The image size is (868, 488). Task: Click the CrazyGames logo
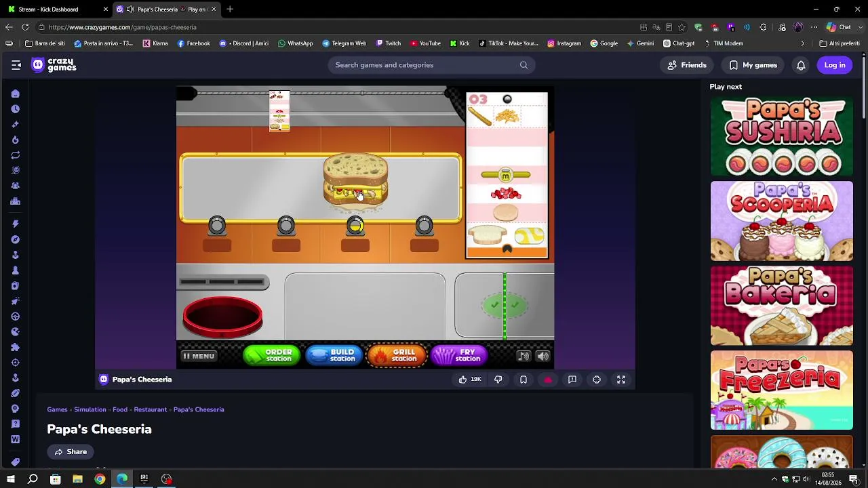54,65
